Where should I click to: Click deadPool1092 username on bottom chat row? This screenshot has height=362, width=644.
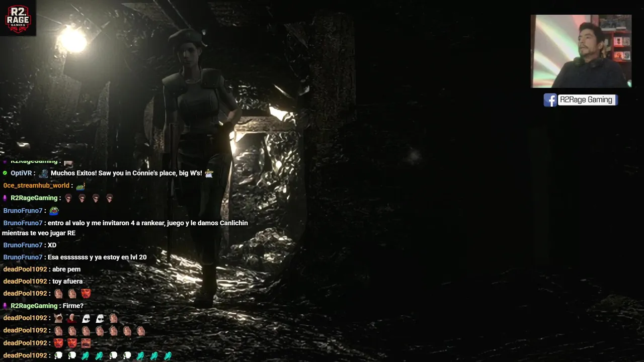point(25,355)
